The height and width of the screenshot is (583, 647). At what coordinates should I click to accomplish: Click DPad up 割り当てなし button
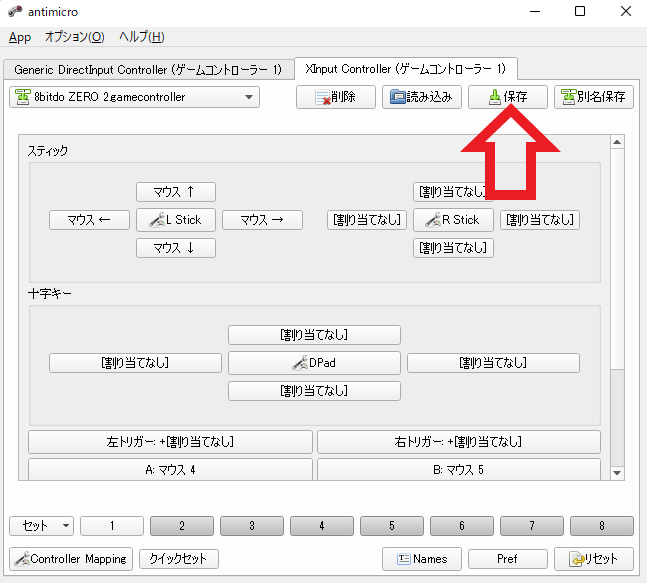click(x=314, y=335)
